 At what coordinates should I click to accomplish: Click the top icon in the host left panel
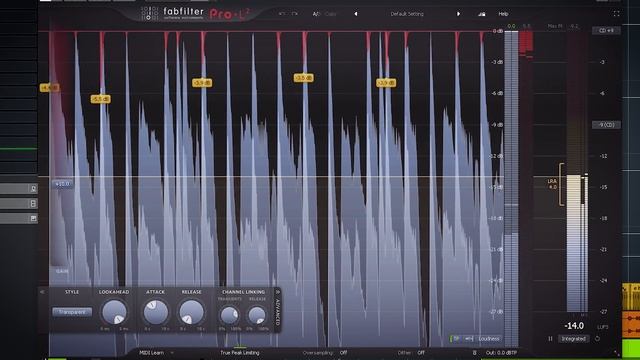33,189
